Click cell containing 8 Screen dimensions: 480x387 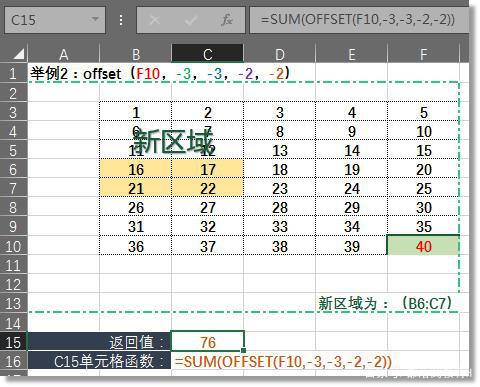coord(280,131)
